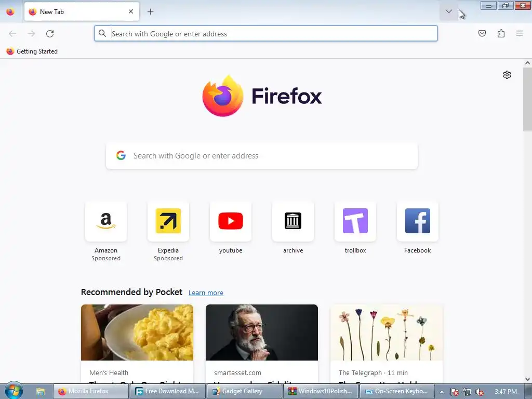Open The Telegraph pressed flowers story
Screen dimensions: 532x399
coord(387,332)
